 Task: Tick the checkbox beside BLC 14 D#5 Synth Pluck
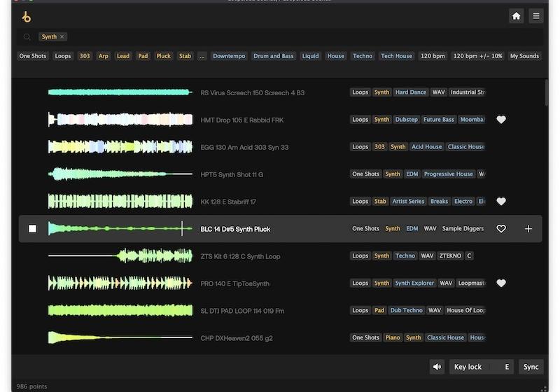(32, 229)
